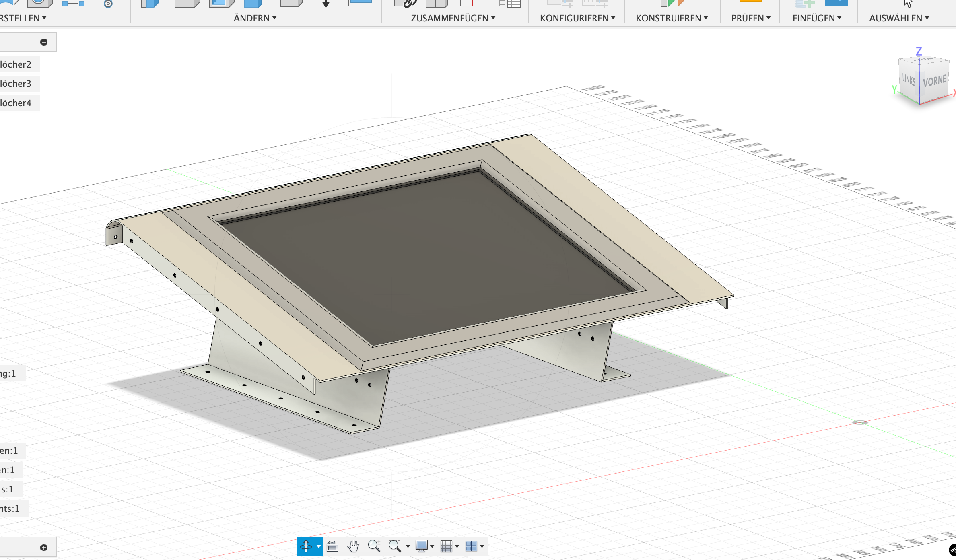Collapse panel with the minus button
This screenshot has width=956, height=560.
point(44,42)
